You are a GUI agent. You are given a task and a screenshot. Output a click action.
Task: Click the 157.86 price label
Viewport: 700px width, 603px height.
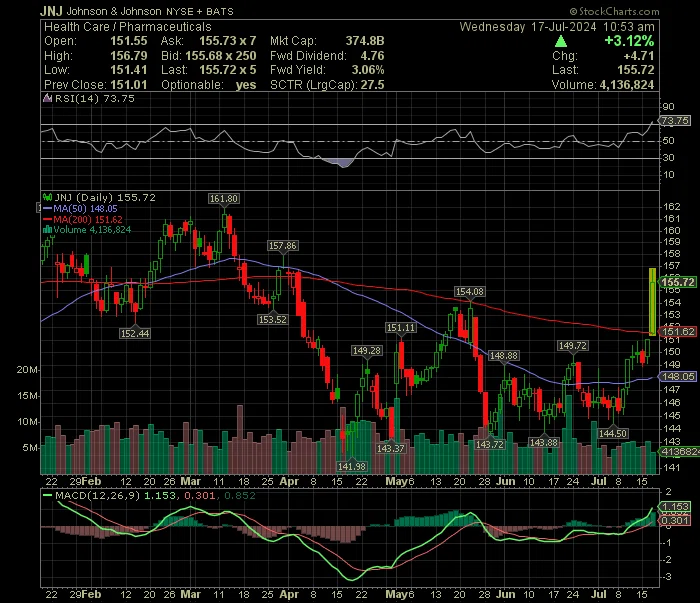[283, 245]
